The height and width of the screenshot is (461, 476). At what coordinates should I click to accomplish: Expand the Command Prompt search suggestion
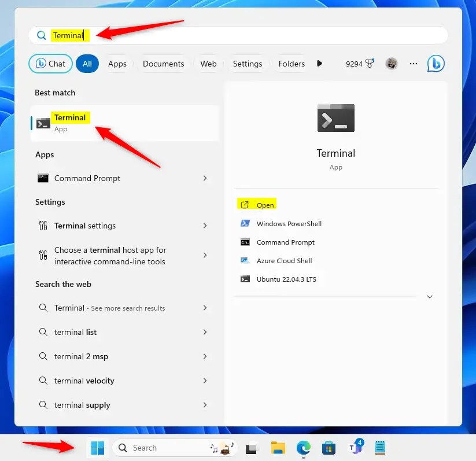coord(205,178)
